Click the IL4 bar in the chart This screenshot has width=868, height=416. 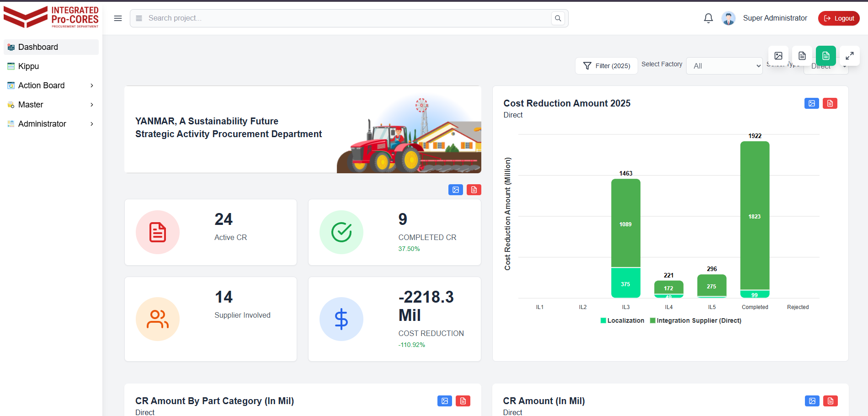coord(669,289)
